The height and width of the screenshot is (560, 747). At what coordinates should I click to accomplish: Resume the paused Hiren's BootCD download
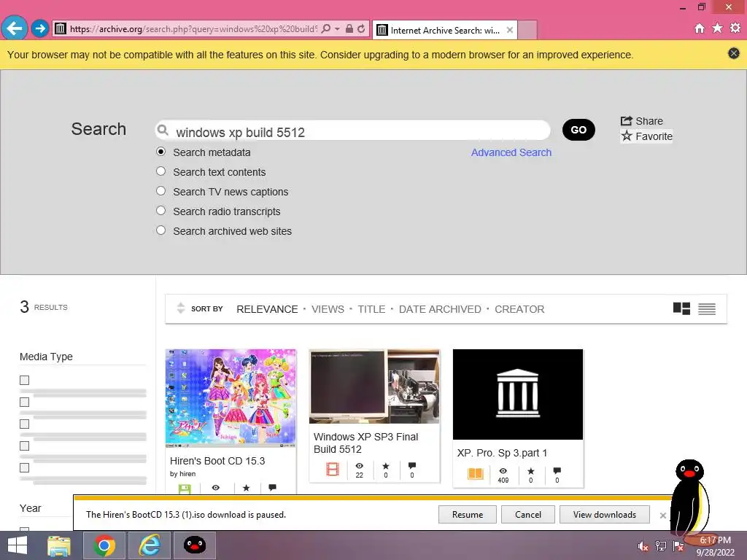(x=468, y=514)
